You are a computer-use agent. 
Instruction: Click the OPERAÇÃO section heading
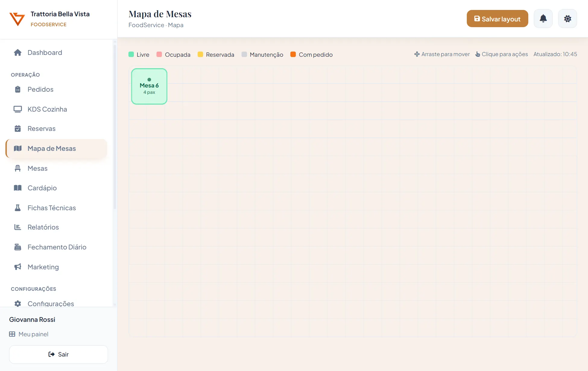(x=25, y=75)
